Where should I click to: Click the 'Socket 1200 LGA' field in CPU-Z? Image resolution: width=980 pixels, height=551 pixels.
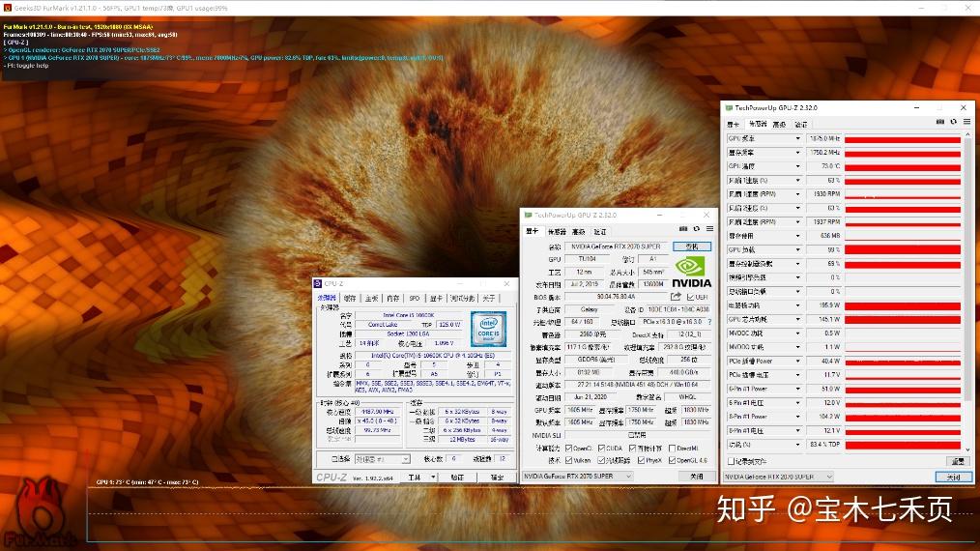(x=408, y=333)
